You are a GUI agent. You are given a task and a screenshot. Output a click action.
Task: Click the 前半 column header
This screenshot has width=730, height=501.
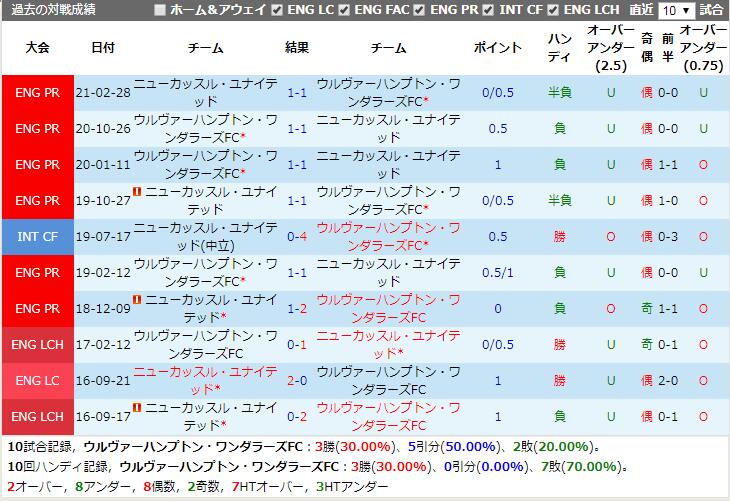(668, 47)
